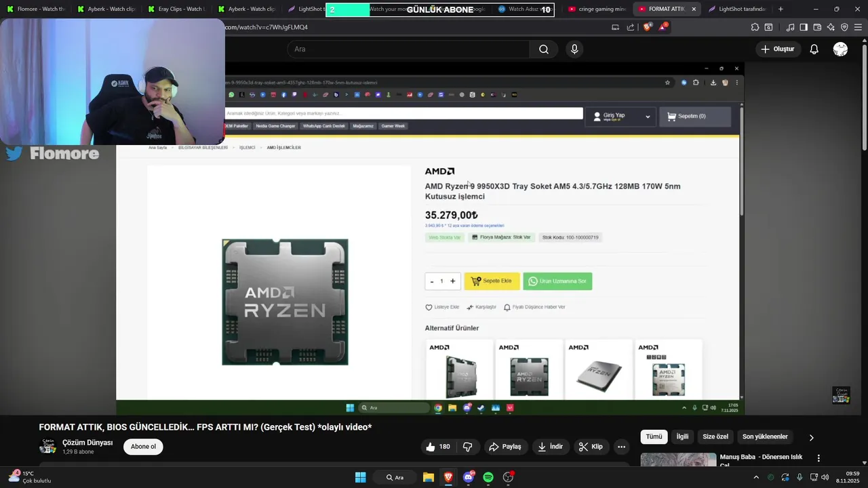Open Spotify from the taskbar
The width and height of the screenshot is (868, 488).
(488, 477)
